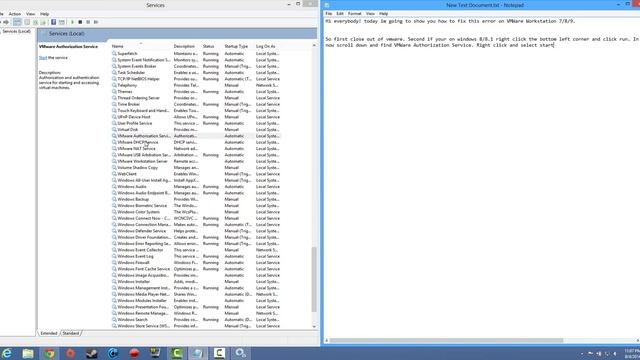
Task: Select the VMware Authorization Service row
Action: point(196,136)
